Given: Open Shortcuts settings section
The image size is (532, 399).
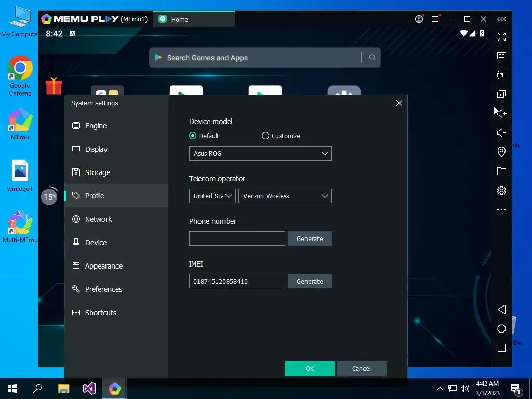Looking at the screenshot, I should click(x=116, y=312).
